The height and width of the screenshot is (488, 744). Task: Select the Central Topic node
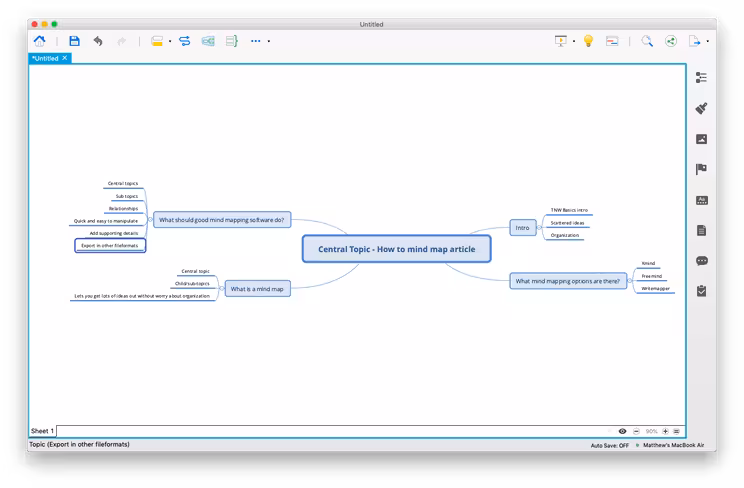[x=397, y=249]
